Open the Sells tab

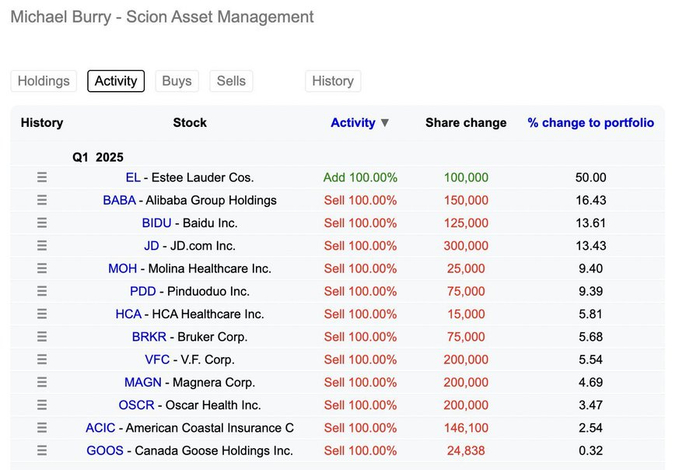click(x=231, y=81)
